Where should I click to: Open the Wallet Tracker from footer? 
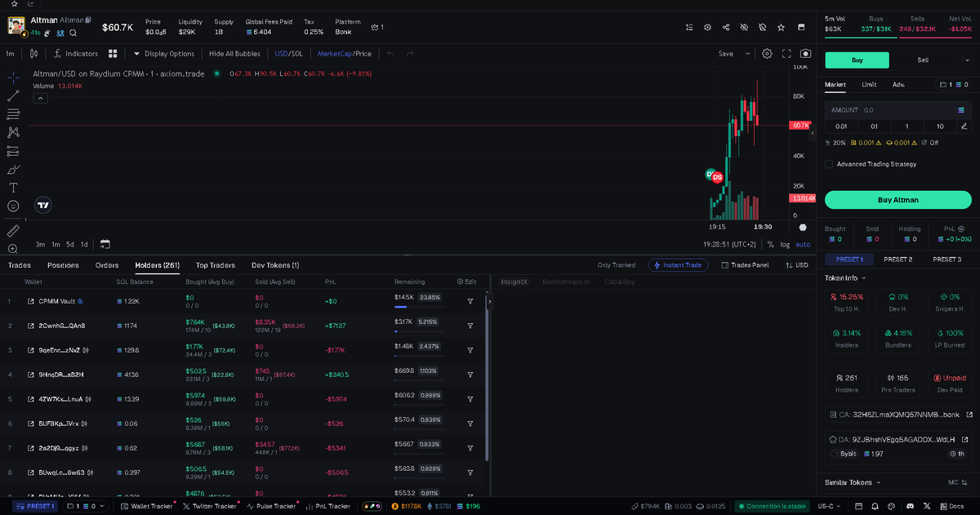tap(145, 506)
